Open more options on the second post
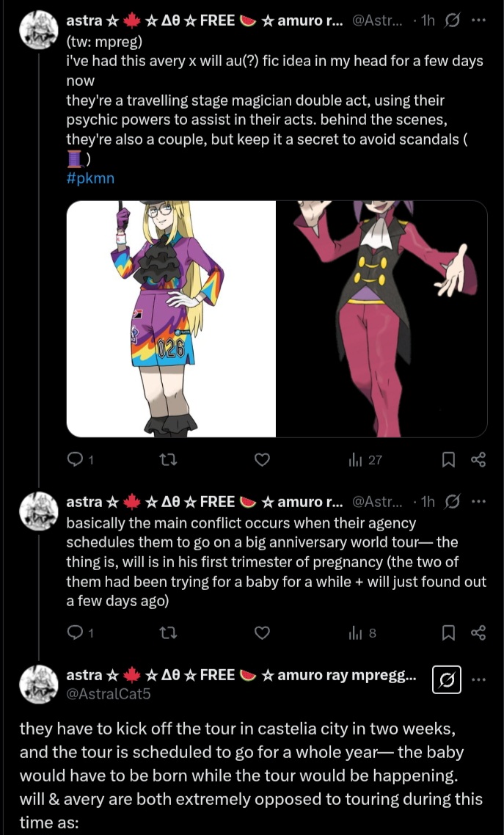This screenshot has width=504, height=835. 478,502
